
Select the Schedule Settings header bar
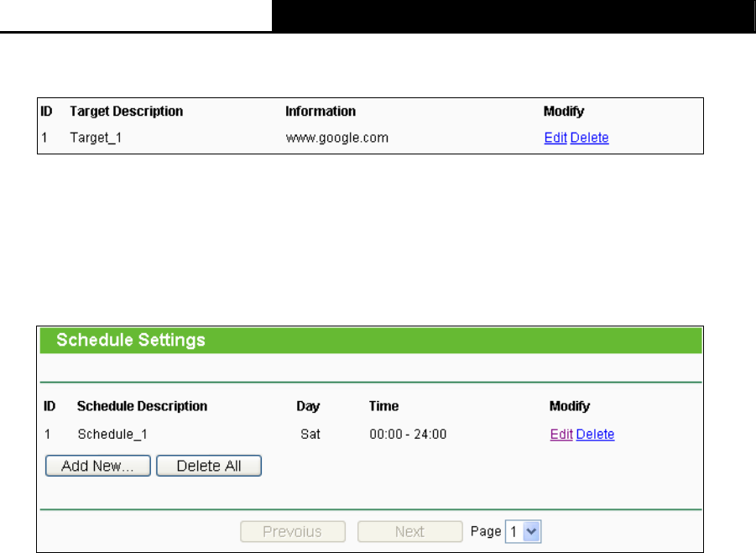point(371,340)
